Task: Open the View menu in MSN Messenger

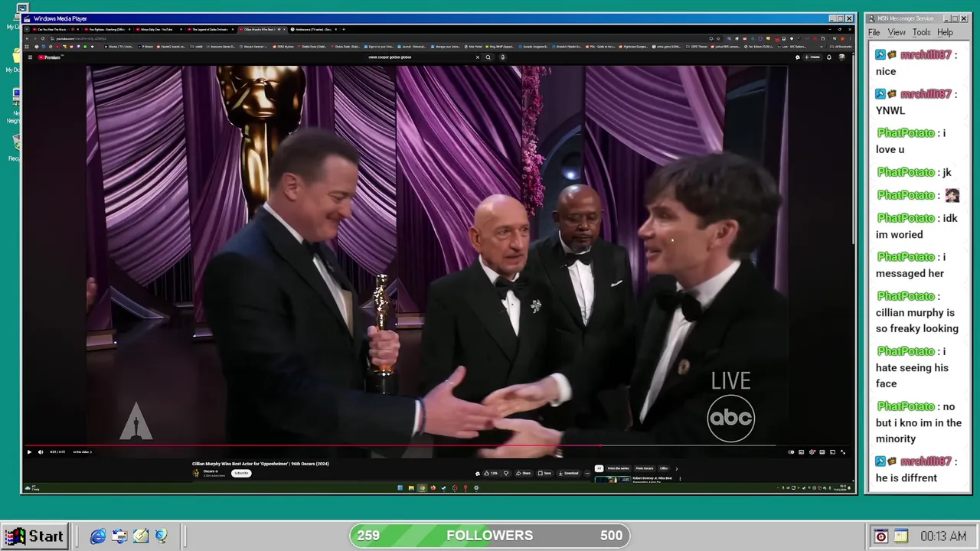Action: click(897, 32)
